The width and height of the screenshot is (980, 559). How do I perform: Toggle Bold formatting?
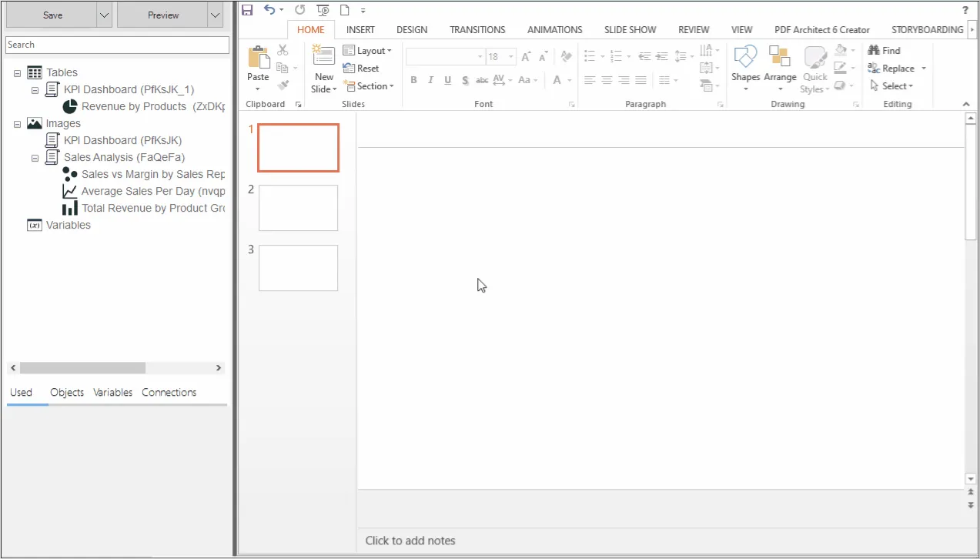tap(413, 80)
